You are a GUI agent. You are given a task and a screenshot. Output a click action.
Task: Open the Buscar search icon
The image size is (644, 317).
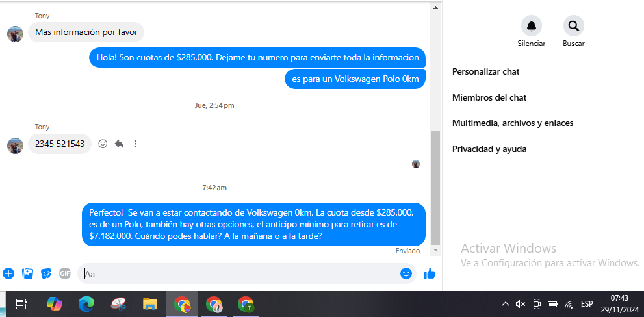click(x=573, y=26)
